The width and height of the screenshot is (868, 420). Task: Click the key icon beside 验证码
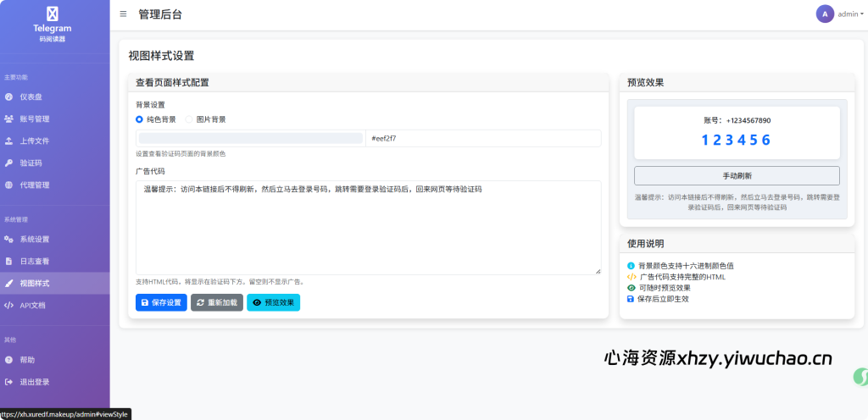(x=8, y=163)
